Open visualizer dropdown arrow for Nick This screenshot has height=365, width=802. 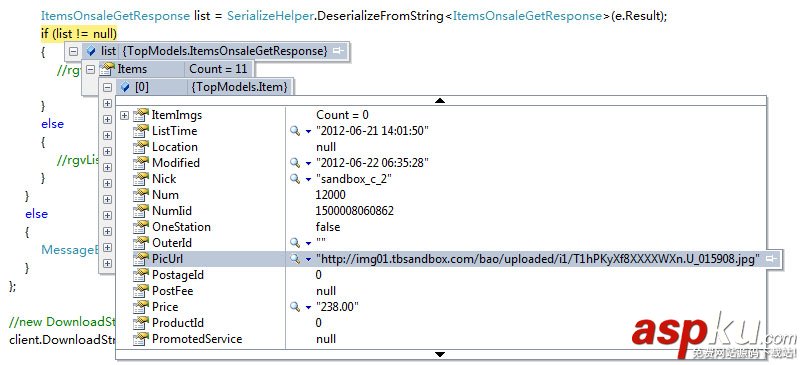tap(308, 179)
